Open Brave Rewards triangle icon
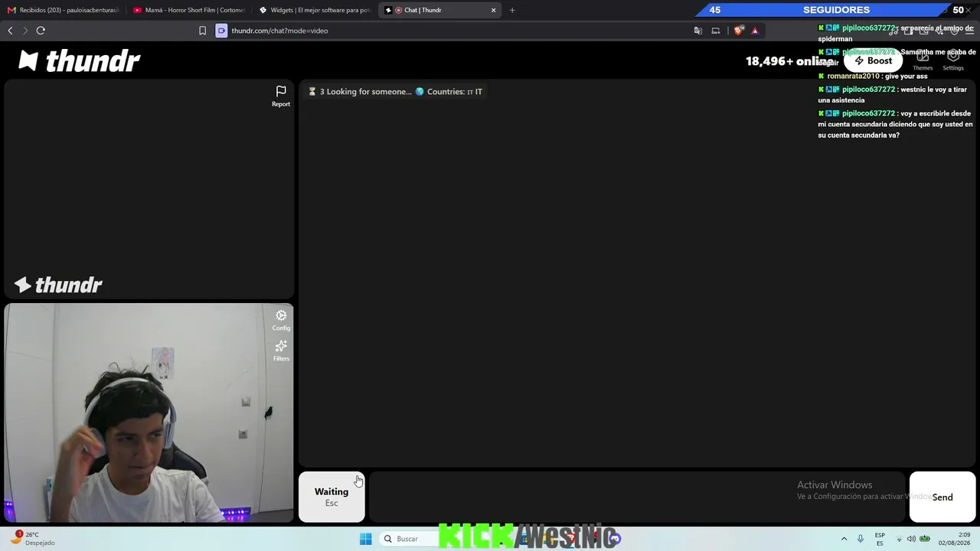 (755, 31)
